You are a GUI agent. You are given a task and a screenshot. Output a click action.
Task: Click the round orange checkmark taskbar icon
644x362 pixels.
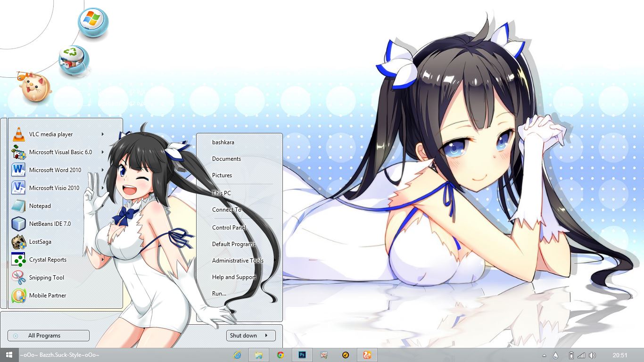click(x=345, y=355)
